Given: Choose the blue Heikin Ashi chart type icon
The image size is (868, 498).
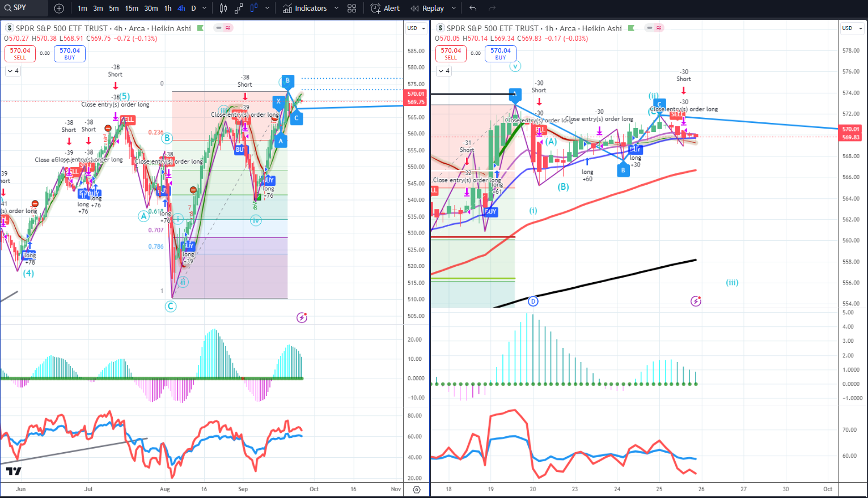Looking at the screenshot, I should coord(253,8).
